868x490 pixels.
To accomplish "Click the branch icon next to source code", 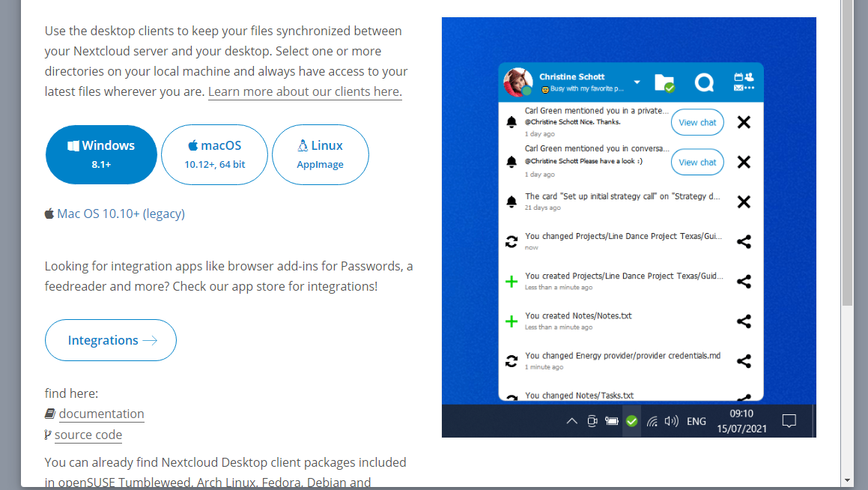I will pos(48,435).
